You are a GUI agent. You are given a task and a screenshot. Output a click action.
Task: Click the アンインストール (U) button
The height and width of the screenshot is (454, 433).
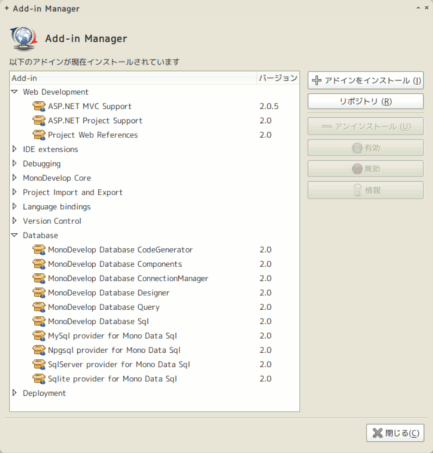coord(366,126)
